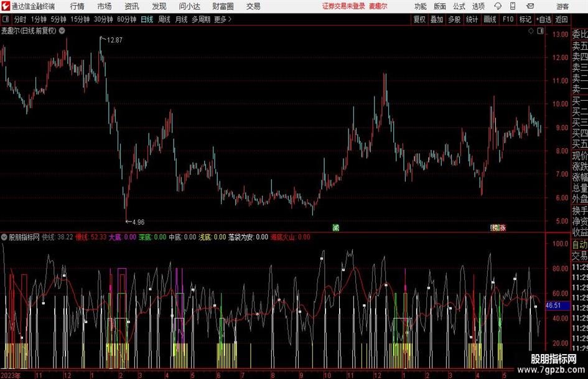Click the red 涨 marker below the chart
Screen dimensions: 588x379
[x=503, y=227]
